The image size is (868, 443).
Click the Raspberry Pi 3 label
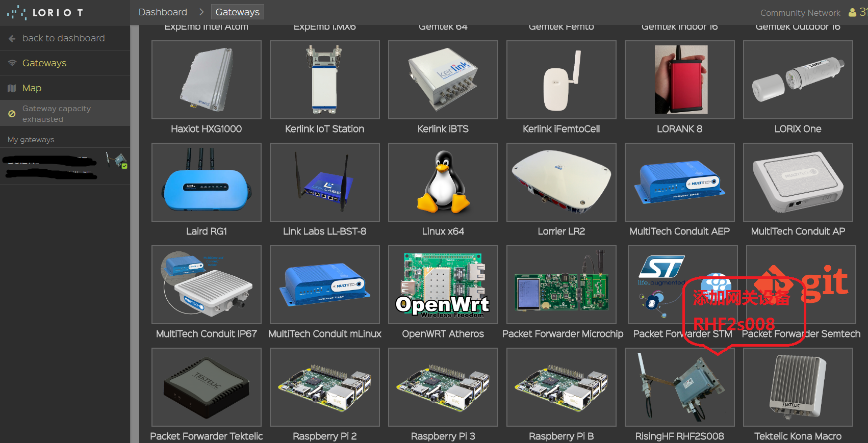click(x=443, y=436)
